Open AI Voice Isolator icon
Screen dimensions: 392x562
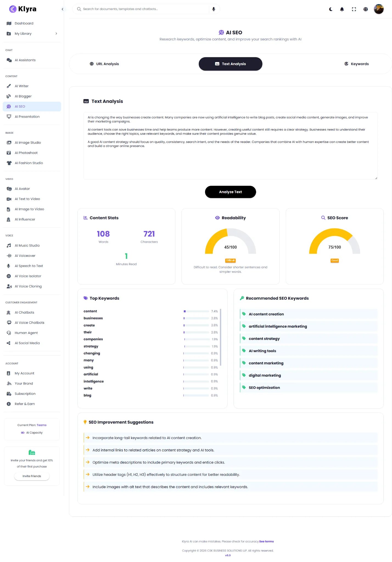click(x=9, y=276)
